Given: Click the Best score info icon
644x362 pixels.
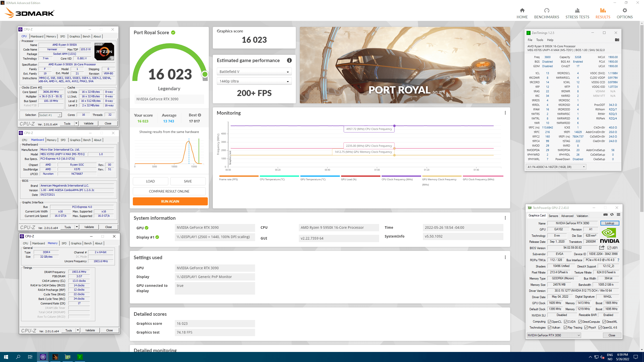Looking at the screenshot, I should 199,115.
